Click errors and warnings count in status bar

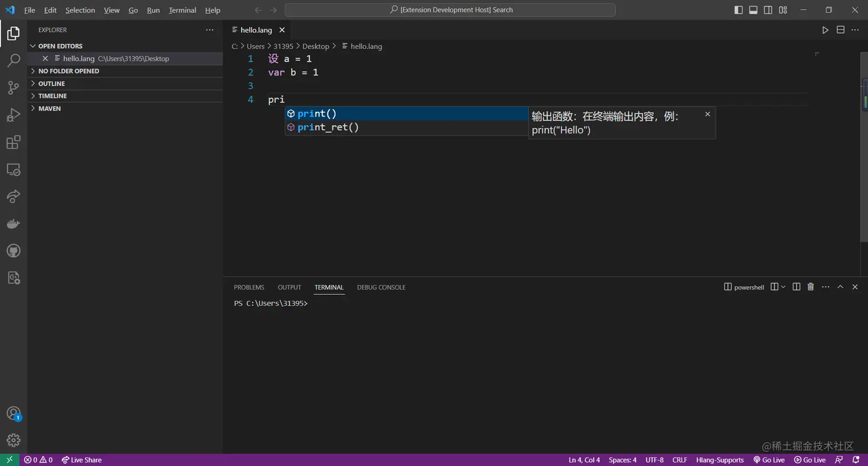tap(38, 460)
